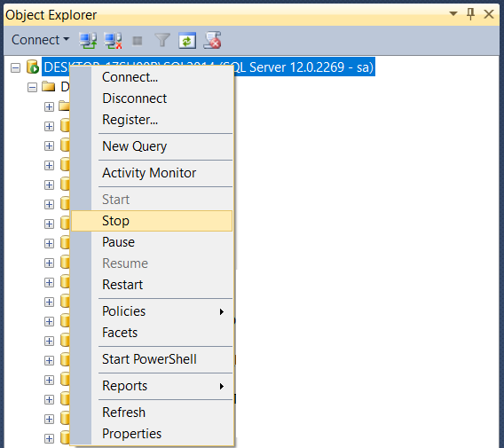Open the Policies submenu
504x448 pixels.
pyautogui.click(x=152, y=311)
